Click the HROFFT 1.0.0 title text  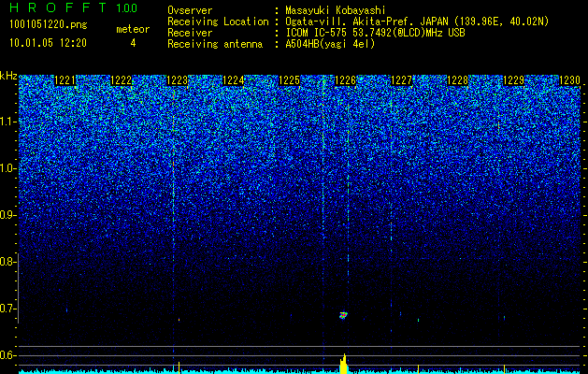click(73, 7)
